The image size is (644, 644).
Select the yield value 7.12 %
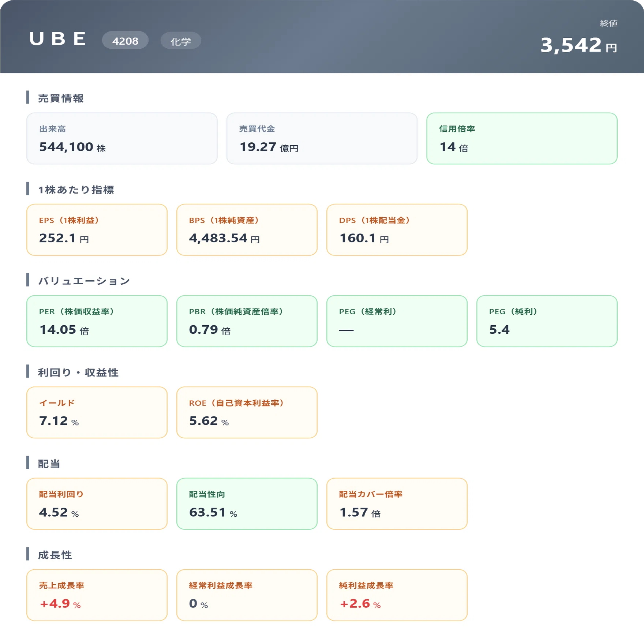tap(59, 421)
